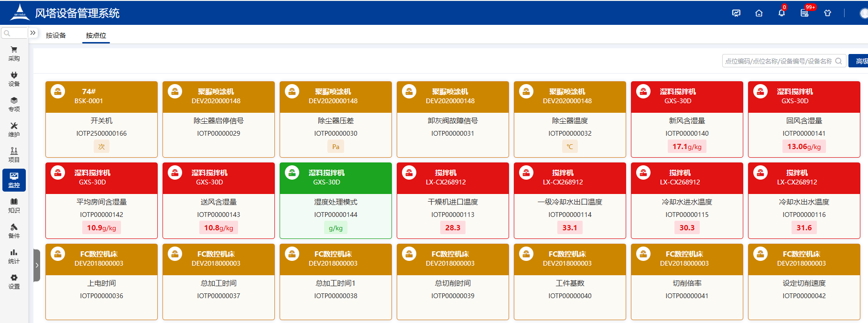Screen dimensions: 868x323
Task: Open the 统计 statistics module in sidebar
Action: (14, 256)
